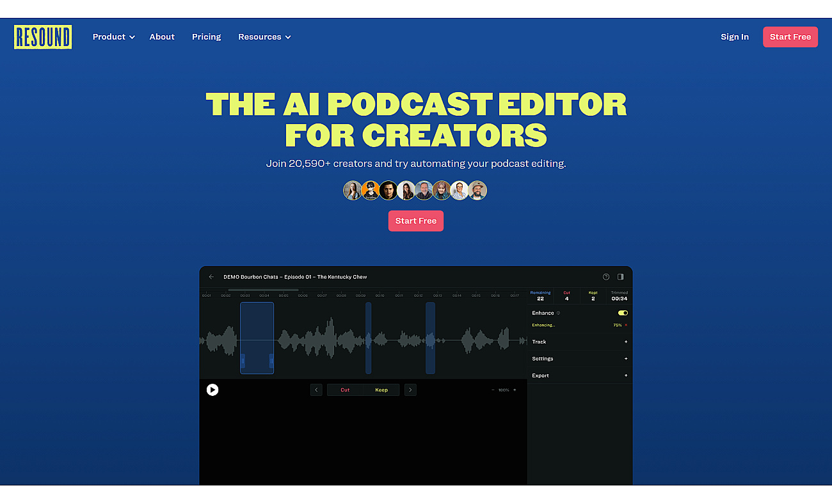
Task: Click the episode title text
Action: [x=295, y=277]
